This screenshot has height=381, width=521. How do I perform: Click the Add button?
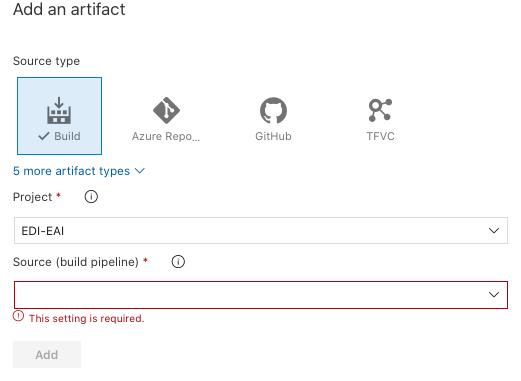pyautogui.click(x=47, y=354)
